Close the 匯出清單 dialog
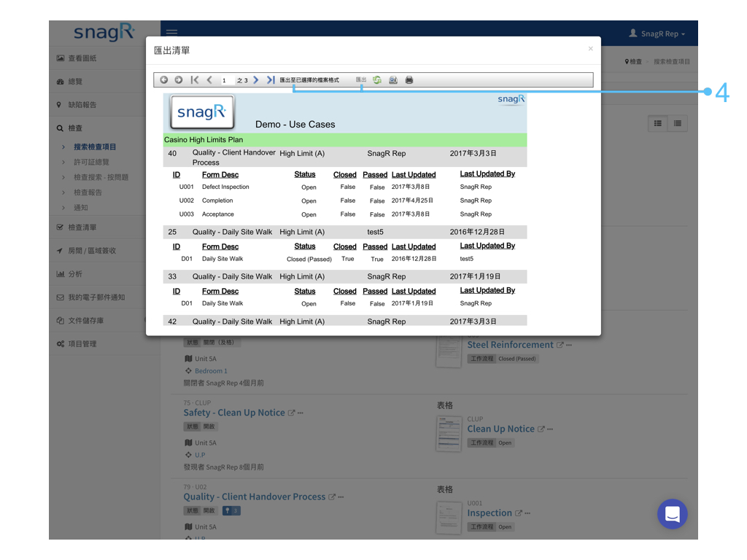 click(591, 49)
